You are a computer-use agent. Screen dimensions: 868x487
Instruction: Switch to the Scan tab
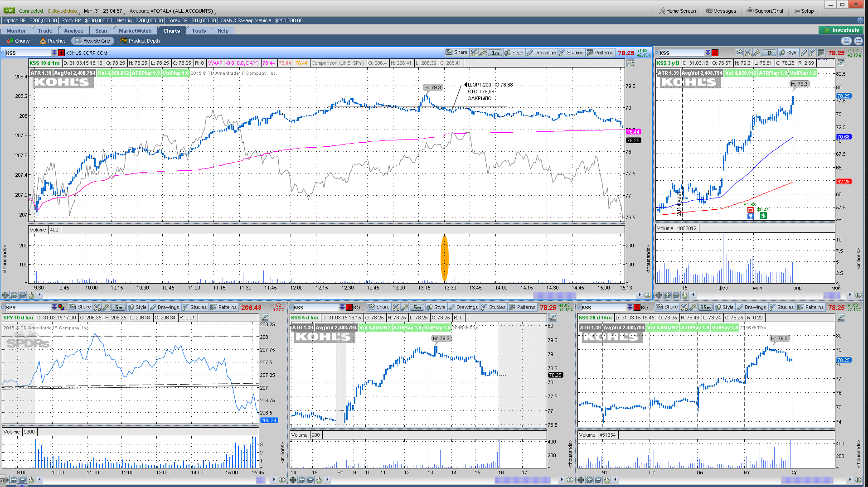click(x=101, y=31)
